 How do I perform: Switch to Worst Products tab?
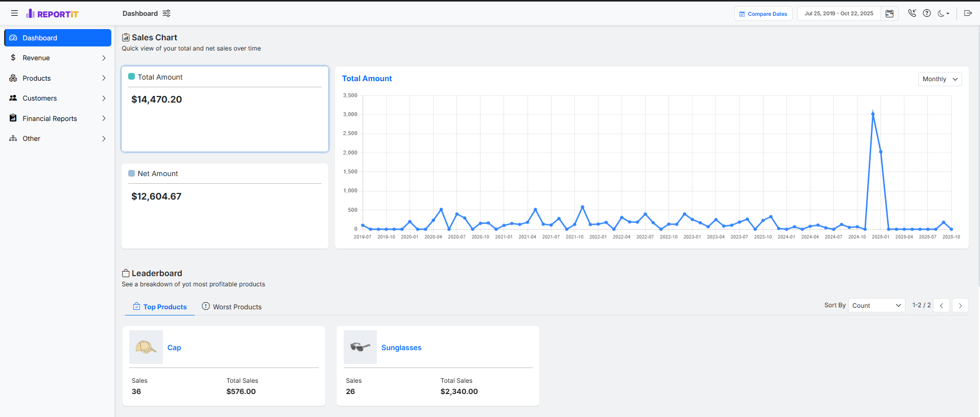pyautogui.click(x=232, y=307)
